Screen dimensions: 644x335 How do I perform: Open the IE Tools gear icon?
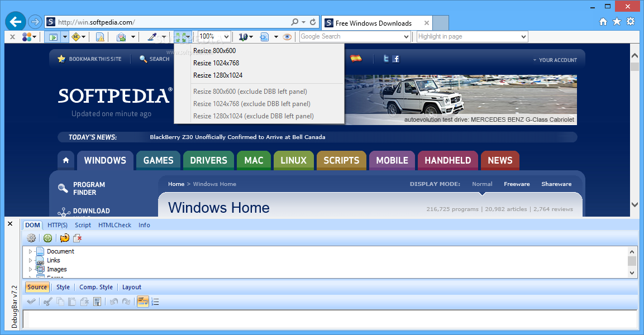(631, 22)
